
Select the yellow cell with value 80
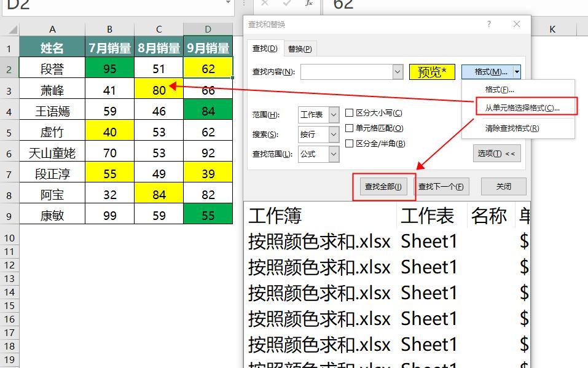pos(159,89)
